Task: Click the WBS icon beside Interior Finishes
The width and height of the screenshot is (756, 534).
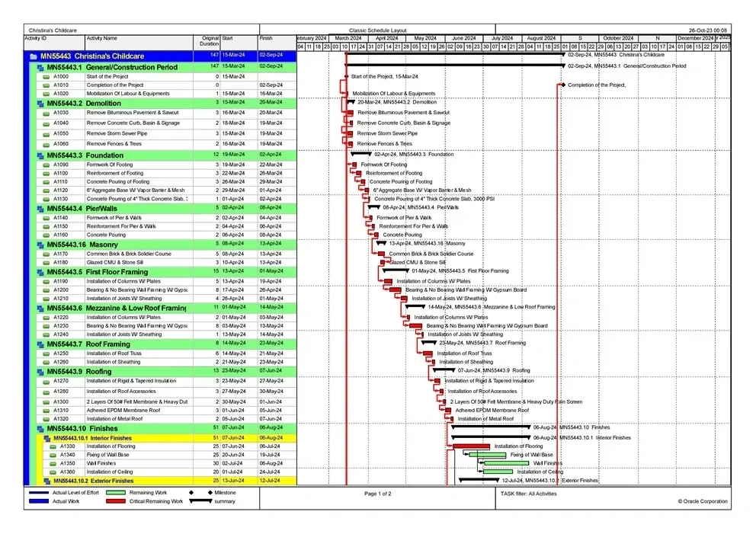Action: pos(47,439)
